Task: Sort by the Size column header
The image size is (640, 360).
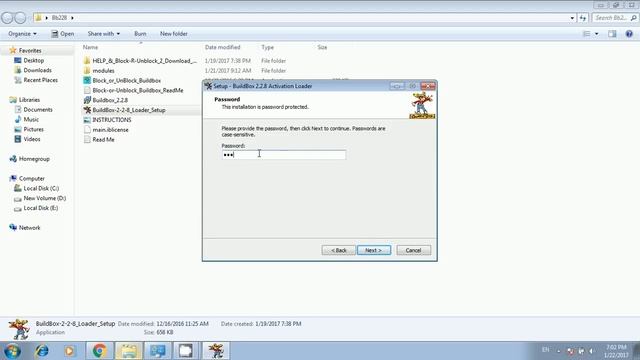Action: [322, 47]
